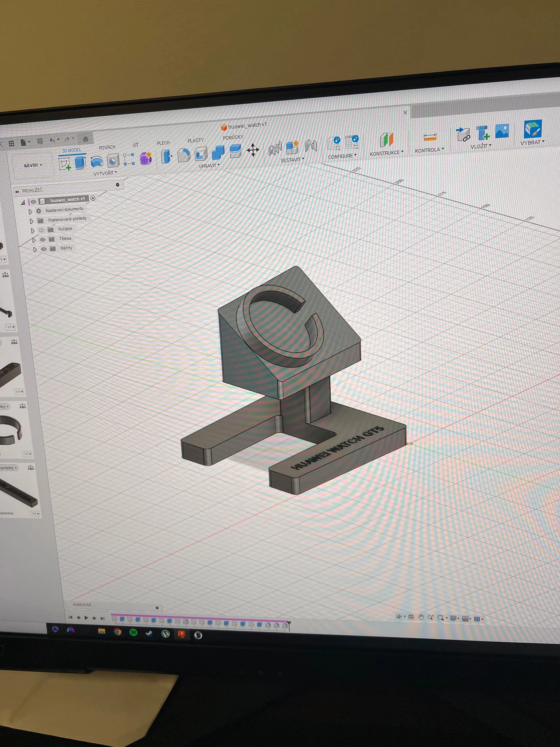Expand the Tělesa node
Screen dimensions: 560x747
[34, 240]
